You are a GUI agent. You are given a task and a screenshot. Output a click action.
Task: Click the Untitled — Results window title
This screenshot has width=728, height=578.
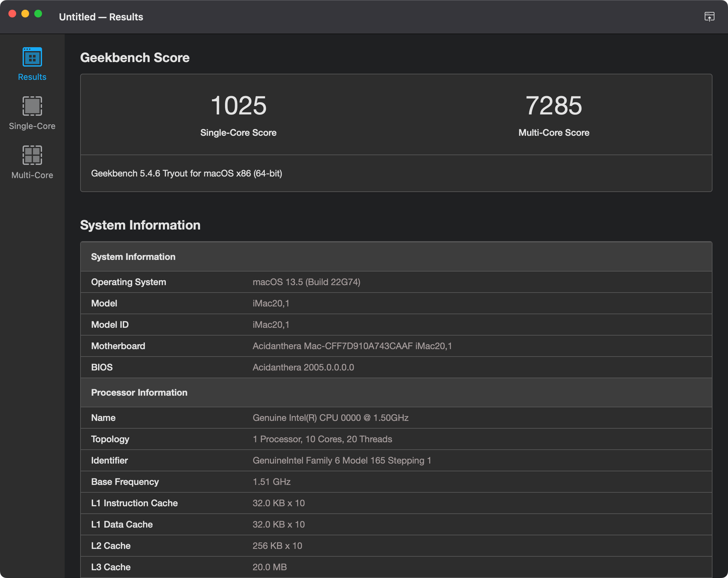tap(101, 17)
